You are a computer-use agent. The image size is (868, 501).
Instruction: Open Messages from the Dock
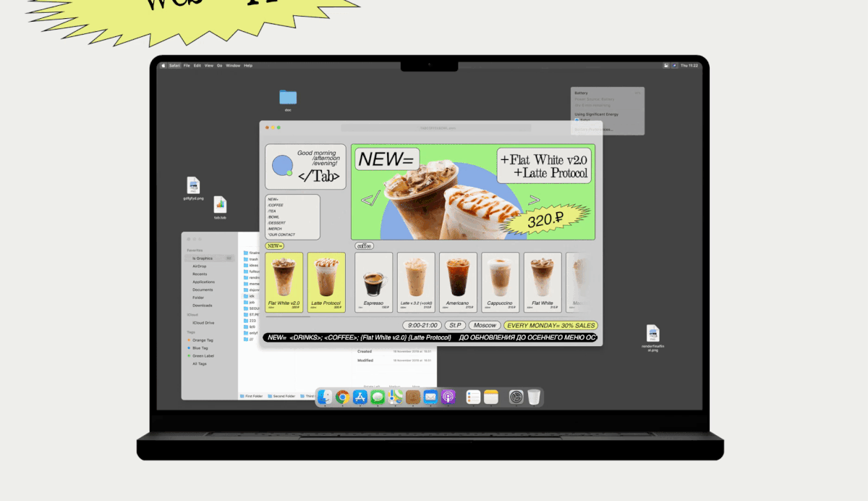click(378, 397)
